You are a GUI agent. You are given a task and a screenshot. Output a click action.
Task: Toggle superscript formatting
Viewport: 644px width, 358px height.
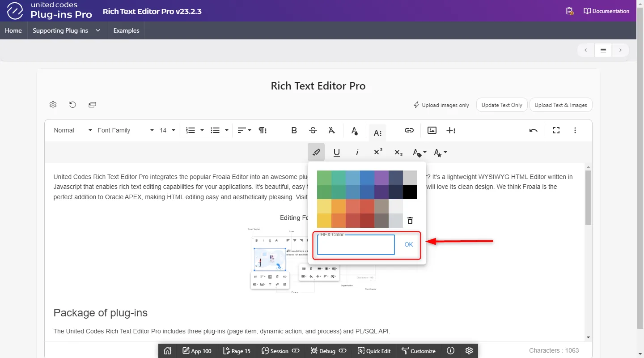(x=378, y=152)
